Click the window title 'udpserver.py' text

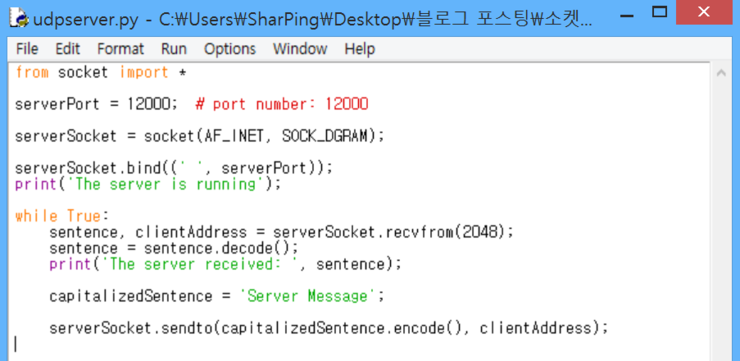coord(86,21)
